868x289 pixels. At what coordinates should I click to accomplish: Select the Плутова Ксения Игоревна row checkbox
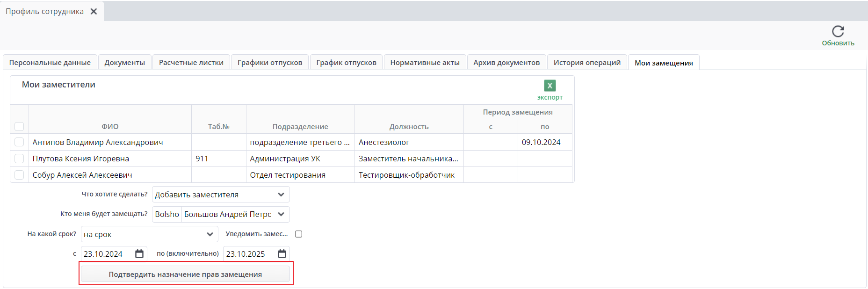coord(19,159)
